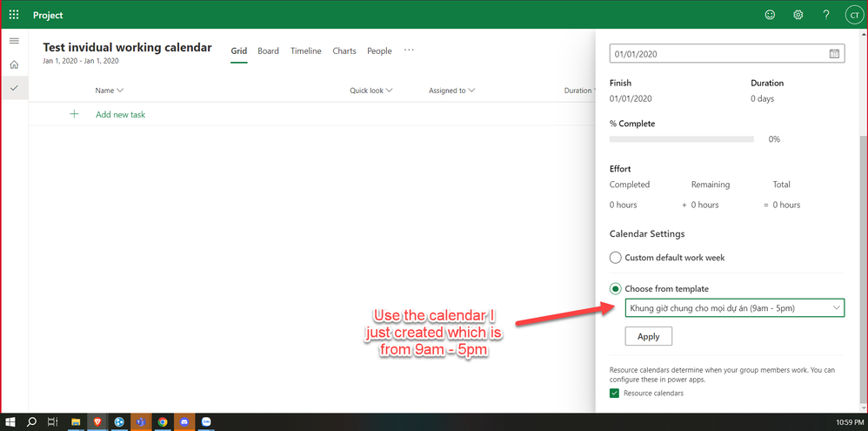Open Zoom from taskbar
This screenshot has height=431, width=868.
coord(206,422)
